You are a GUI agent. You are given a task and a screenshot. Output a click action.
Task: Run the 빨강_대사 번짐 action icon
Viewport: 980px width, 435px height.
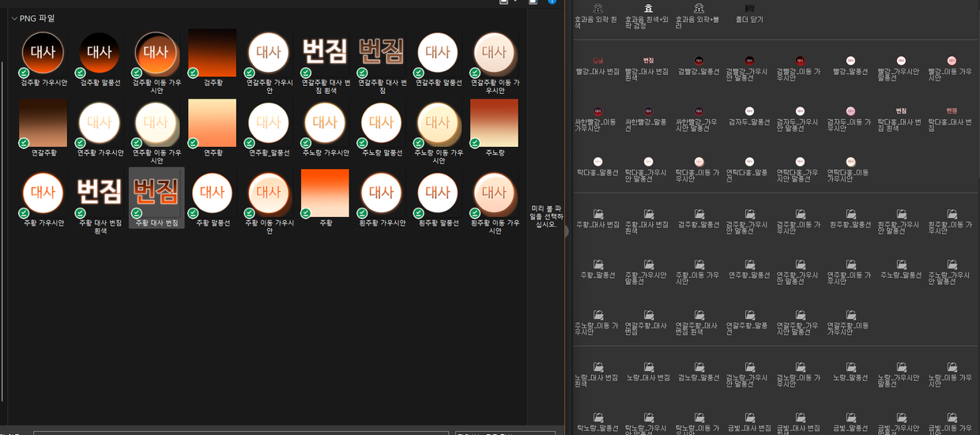click(x=597, y=60)
